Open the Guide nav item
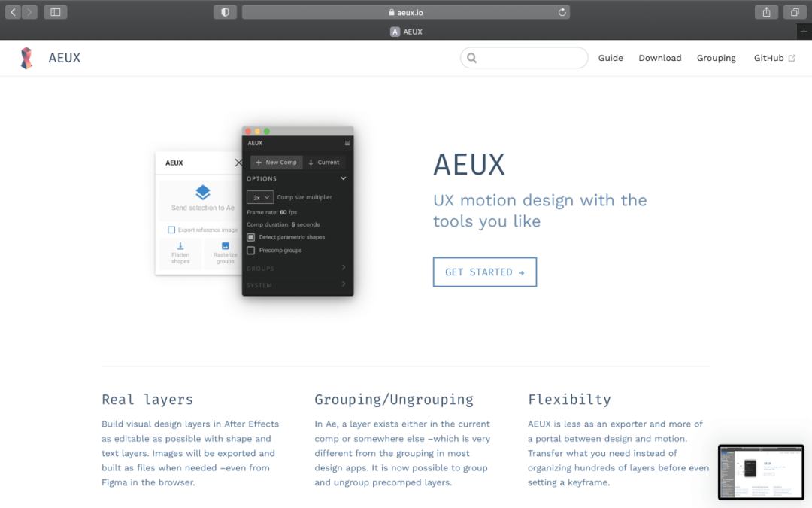Screen dimensions: 812x508 (611, 58)
